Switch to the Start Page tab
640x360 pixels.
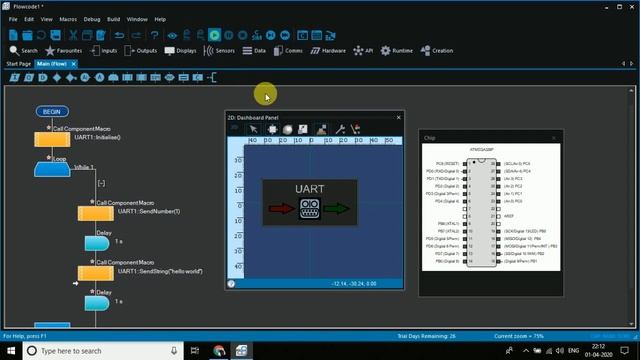[x=18, y=64]
